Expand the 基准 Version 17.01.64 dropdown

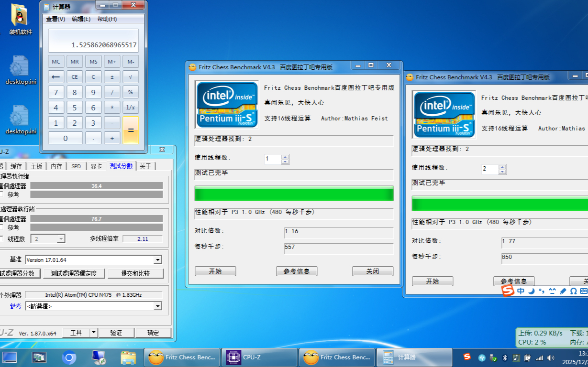(157, 260)
